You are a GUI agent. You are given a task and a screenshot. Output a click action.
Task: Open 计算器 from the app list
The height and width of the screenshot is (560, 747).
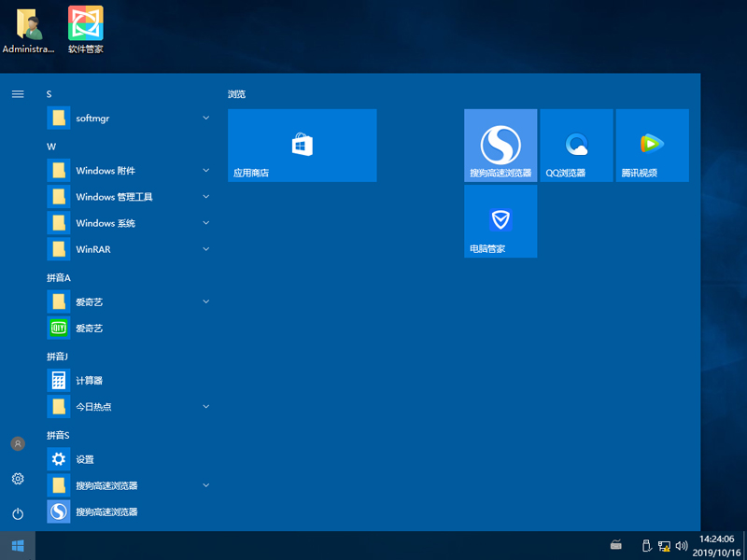click(90, 381)
